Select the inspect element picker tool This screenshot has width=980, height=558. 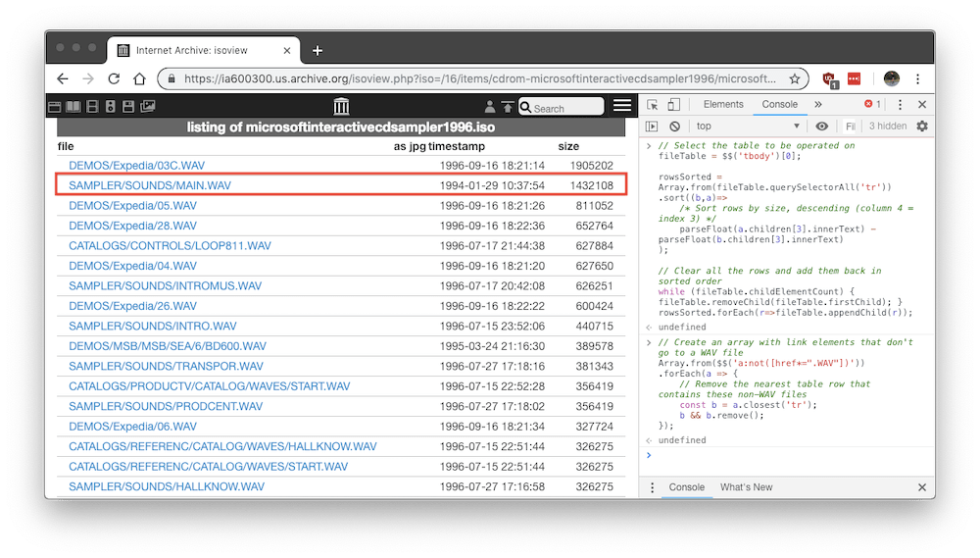coord(654,105)
